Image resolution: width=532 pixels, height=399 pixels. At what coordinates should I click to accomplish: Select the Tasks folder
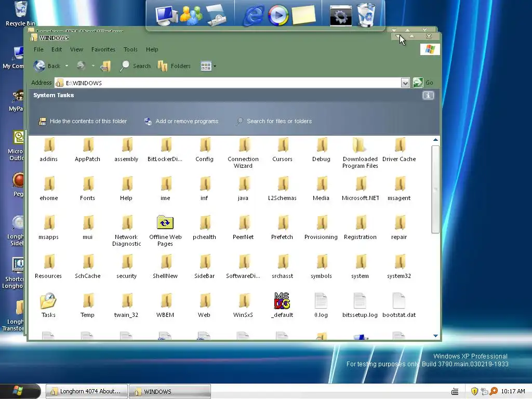(x=48, y=305)
